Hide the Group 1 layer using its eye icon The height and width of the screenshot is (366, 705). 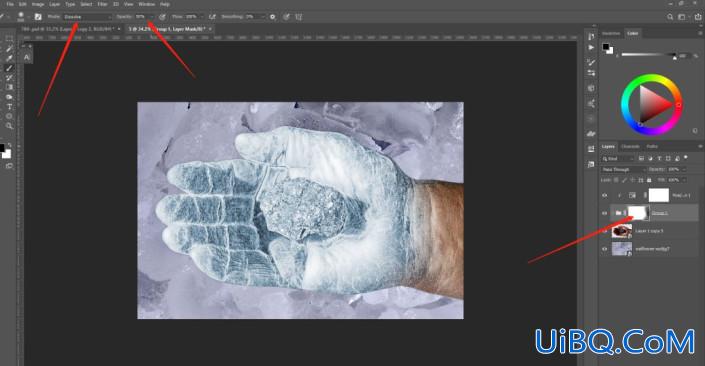pos(605,213)
